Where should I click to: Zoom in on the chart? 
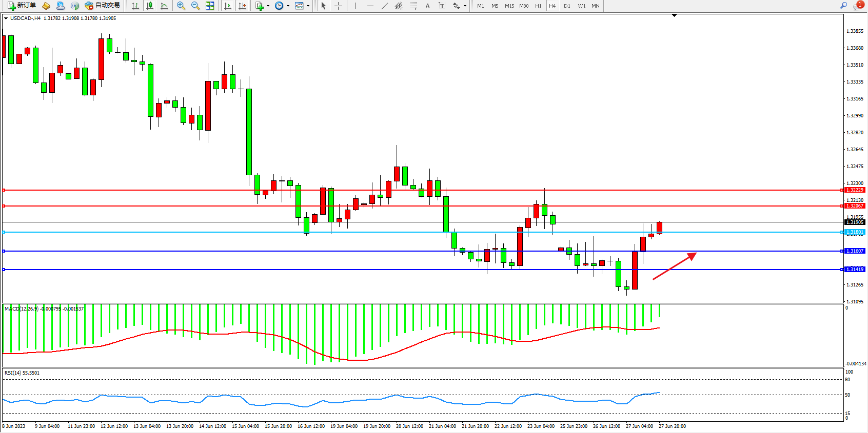(x=181, y=6)
